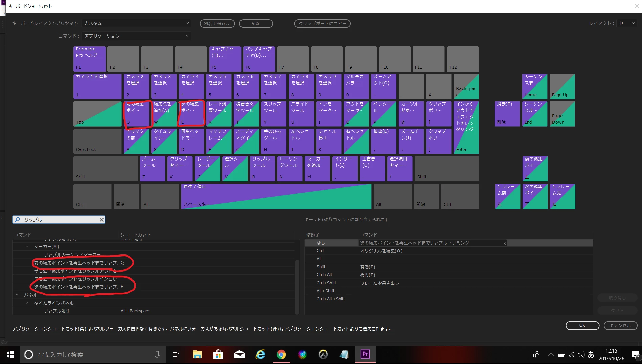
Task: Select the C key レーザーツール
Action: [x=208, y=169]
